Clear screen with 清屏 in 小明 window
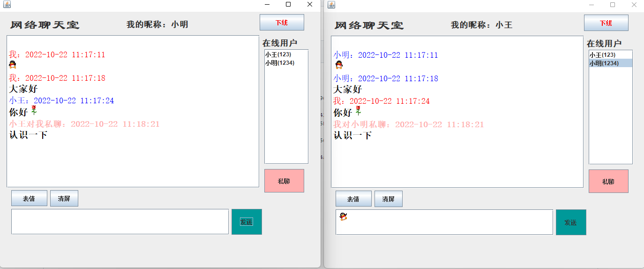This screenshot has width=644, height=269. (x=64, y=199)
